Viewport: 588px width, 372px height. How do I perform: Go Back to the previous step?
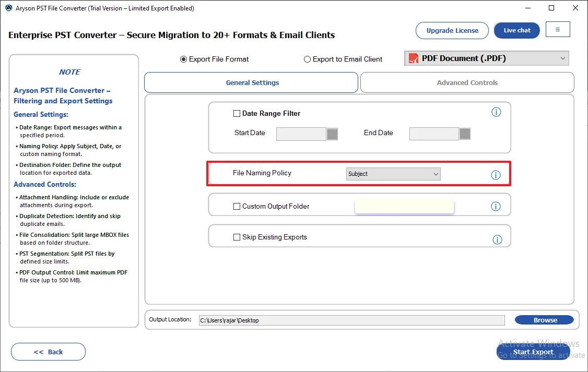[48, 352]
